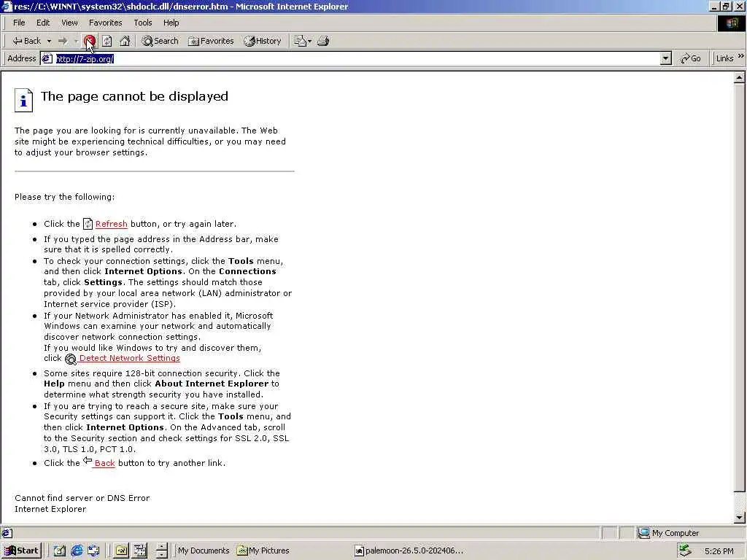Open the Tools menu
This screenshot has height=560, width=747.
143,23
